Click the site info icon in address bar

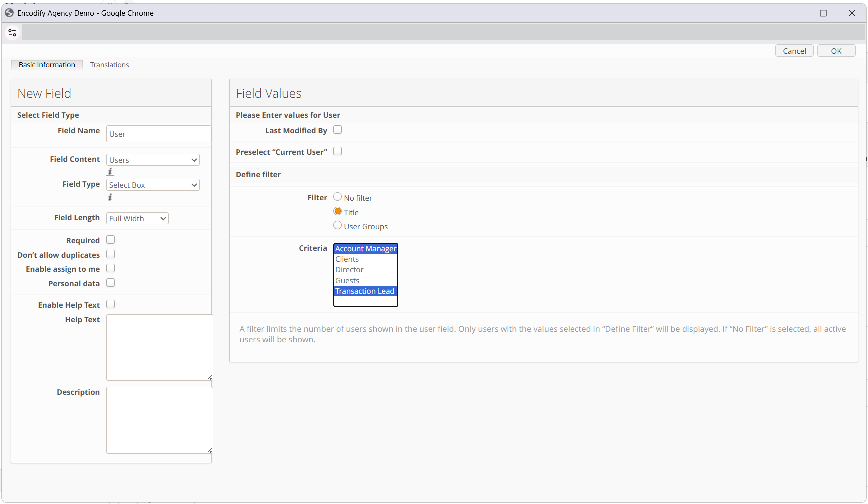coord(12,33)
